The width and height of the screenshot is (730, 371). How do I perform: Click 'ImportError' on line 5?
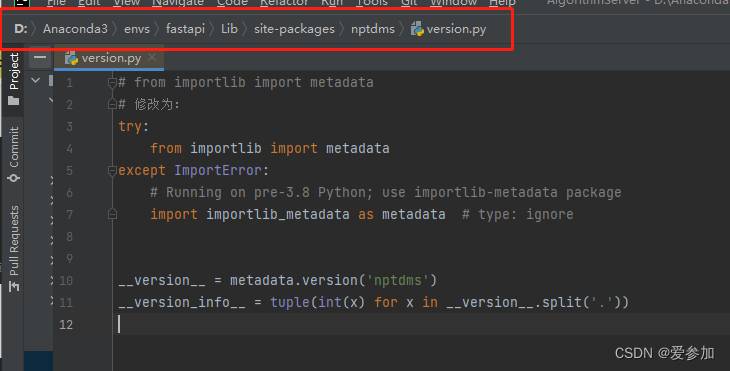point(218,171)
